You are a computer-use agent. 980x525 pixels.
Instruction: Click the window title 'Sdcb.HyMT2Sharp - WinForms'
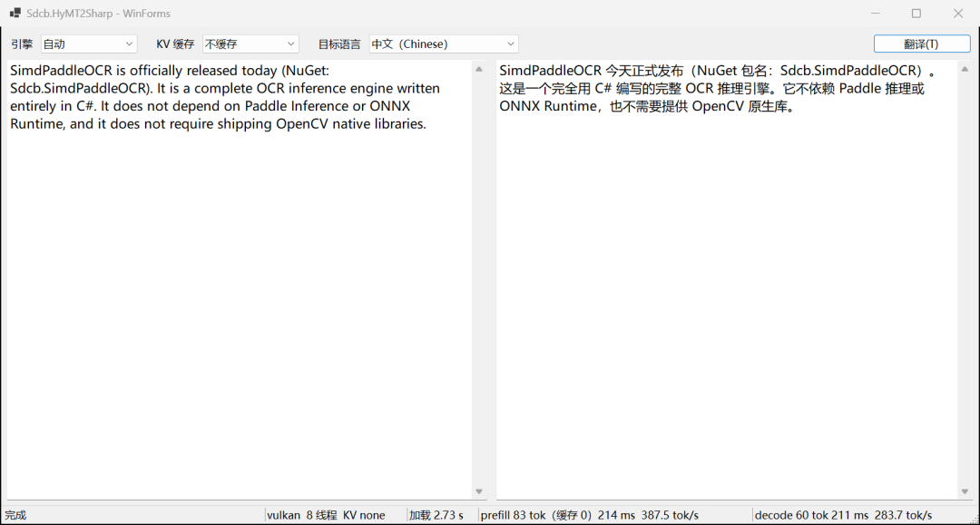(98, 13)
